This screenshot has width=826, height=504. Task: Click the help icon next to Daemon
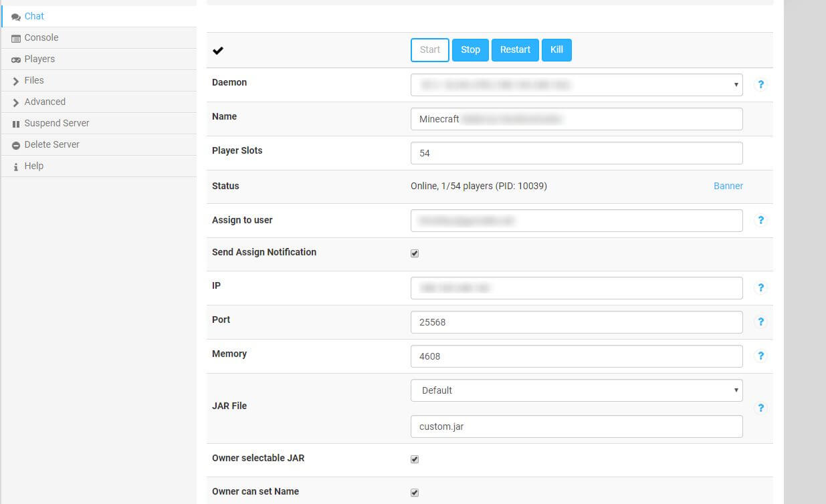coord(760,85)
